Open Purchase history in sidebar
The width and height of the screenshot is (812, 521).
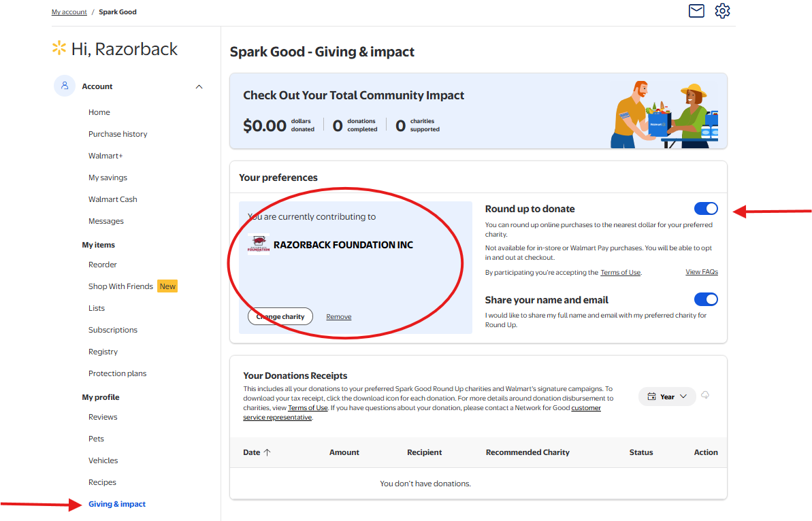118,134
